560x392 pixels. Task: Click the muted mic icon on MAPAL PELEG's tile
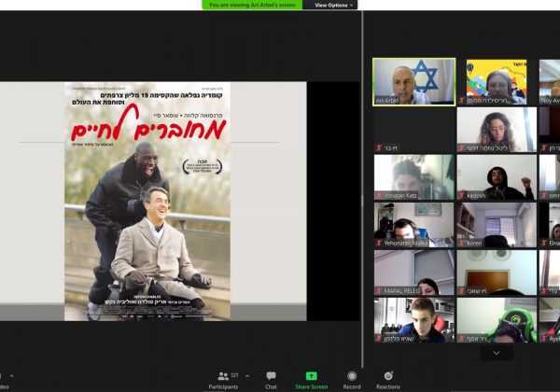tap(379, 291)
